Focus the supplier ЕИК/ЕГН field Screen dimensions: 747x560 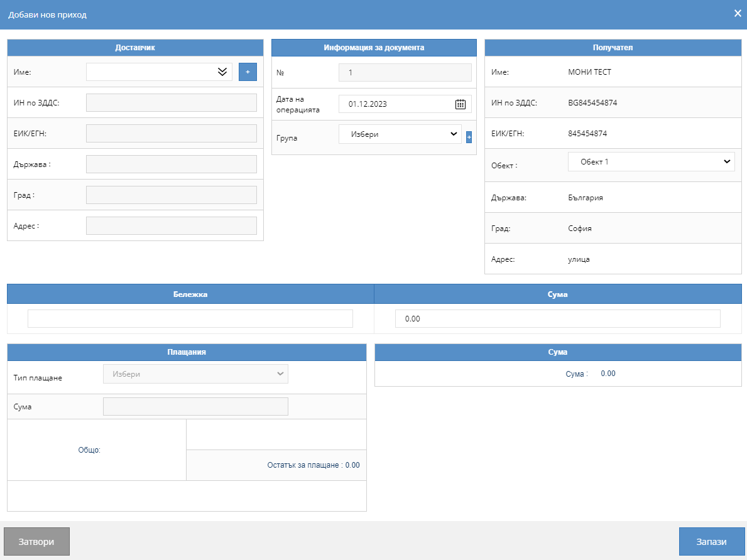172,133
